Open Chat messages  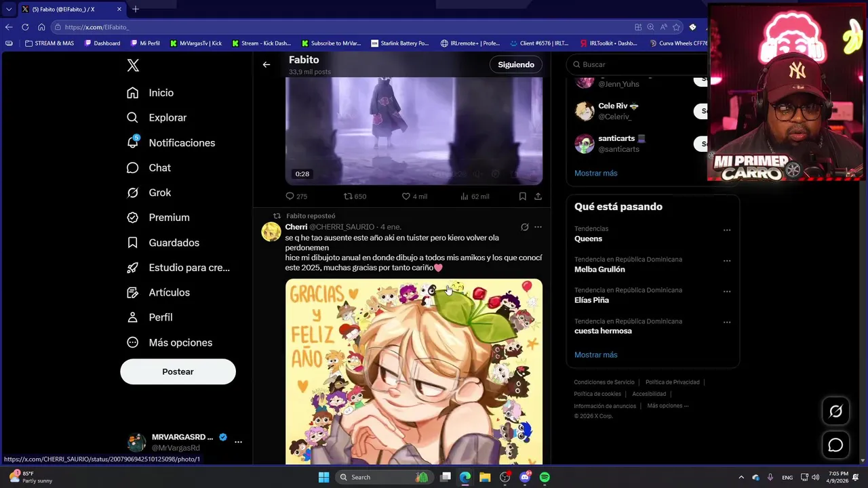click(x=149, y=168)
